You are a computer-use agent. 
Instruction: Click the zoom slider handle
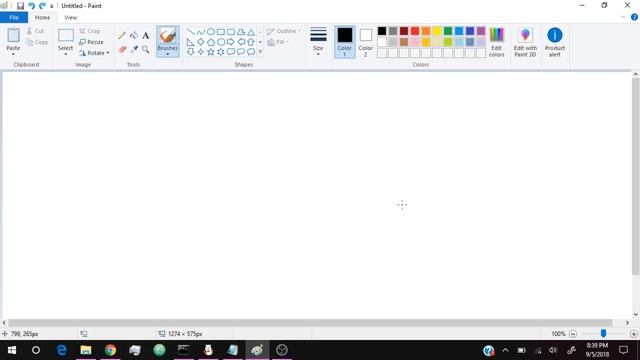[603, 333]
